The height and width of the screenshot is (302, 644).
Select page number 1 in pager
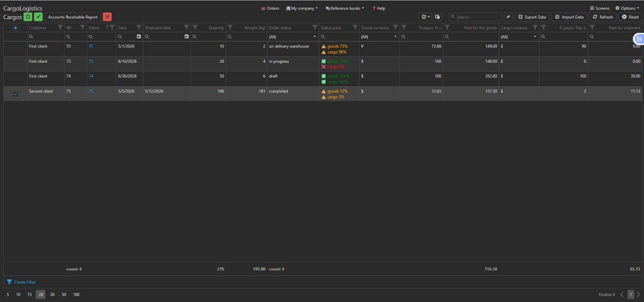[631, 294]
